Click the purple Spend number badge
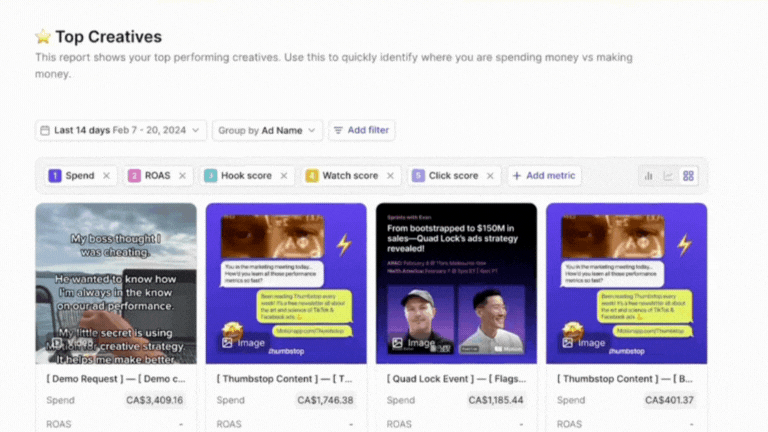Viewport: 768px width, 432px height. (55, 176)
